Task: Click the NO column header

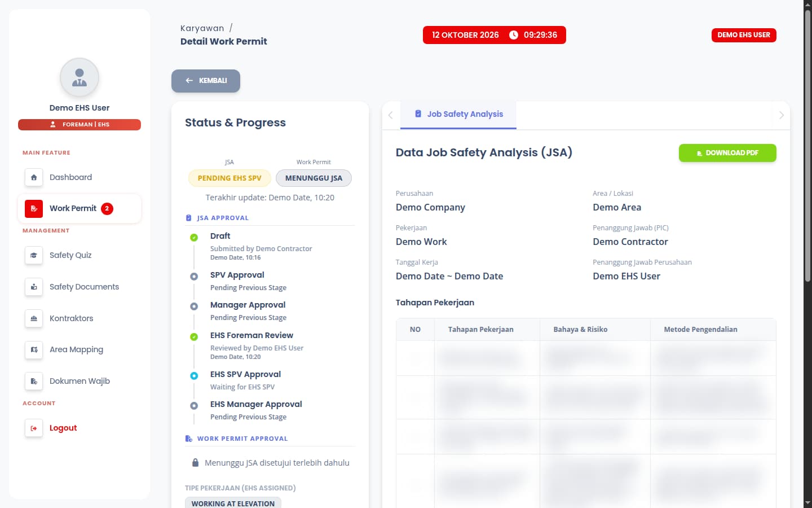Action: [415, 330]
